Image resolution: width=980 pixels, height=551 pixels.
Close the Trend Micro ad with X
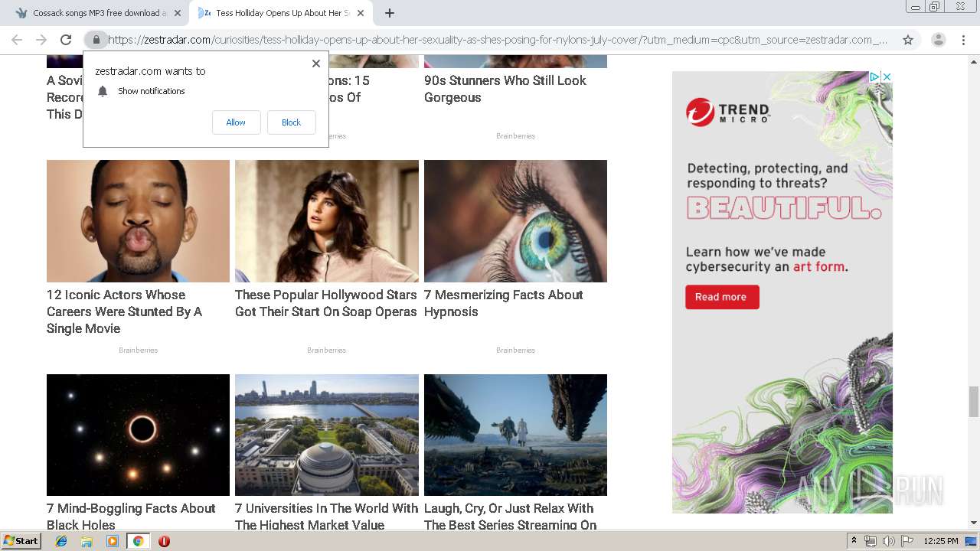(x=887, y=77)
